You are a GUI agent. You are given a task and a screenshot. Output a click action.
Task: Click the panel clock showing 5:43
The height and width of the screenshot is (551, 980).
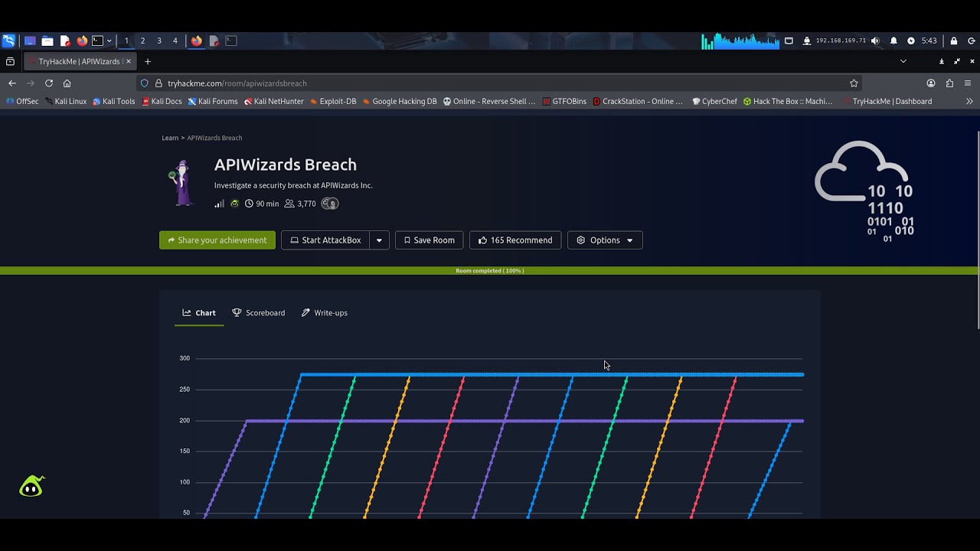click(929, 41)
